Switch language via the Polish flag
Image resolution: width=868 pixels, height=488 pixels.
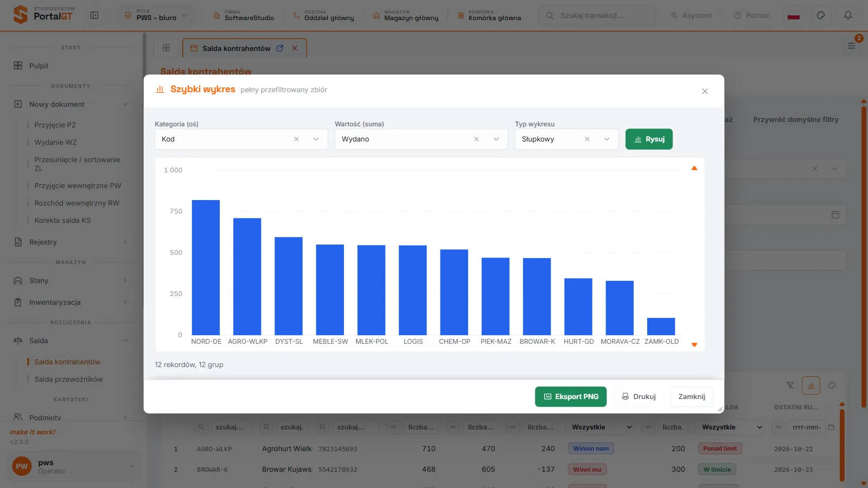click(794, 15)
